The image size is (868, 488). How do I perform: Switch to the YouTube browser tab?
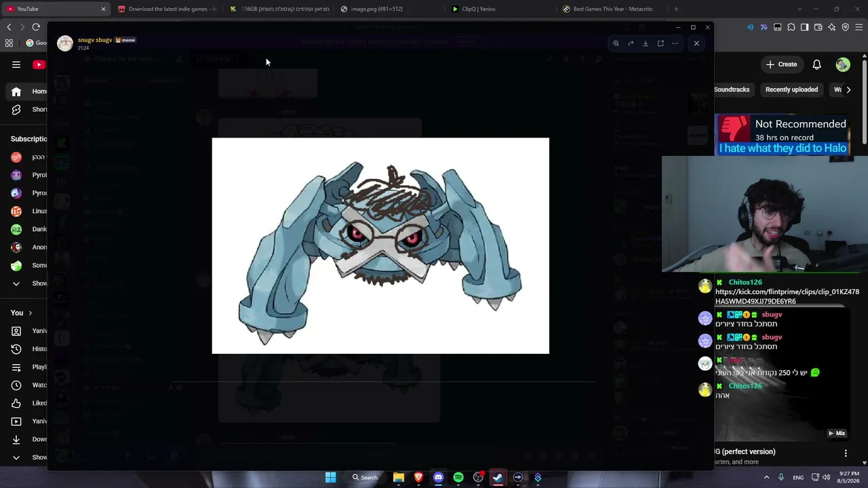[x=54, y=9]
